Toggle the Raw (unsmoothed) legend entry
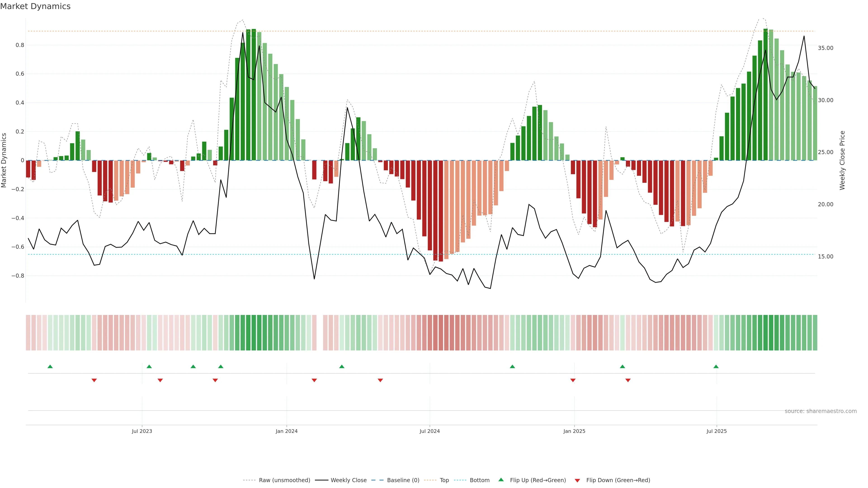This screenshot has height=488, width=868. [x=284, y=480]
